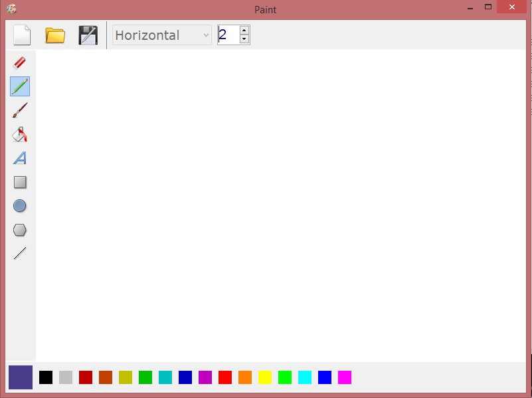
Task: Select the Rectangle shape tool
Action: pos(20,182)
